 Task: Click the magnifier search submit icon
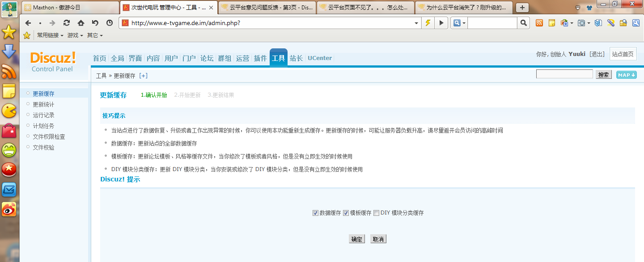pos(524,23)
